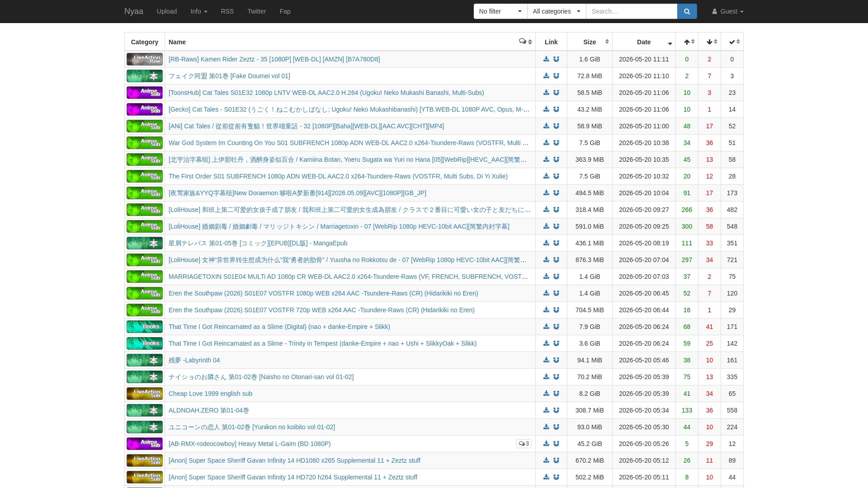Click the search input field
This screenshot has width=868, height=488.
632,11
